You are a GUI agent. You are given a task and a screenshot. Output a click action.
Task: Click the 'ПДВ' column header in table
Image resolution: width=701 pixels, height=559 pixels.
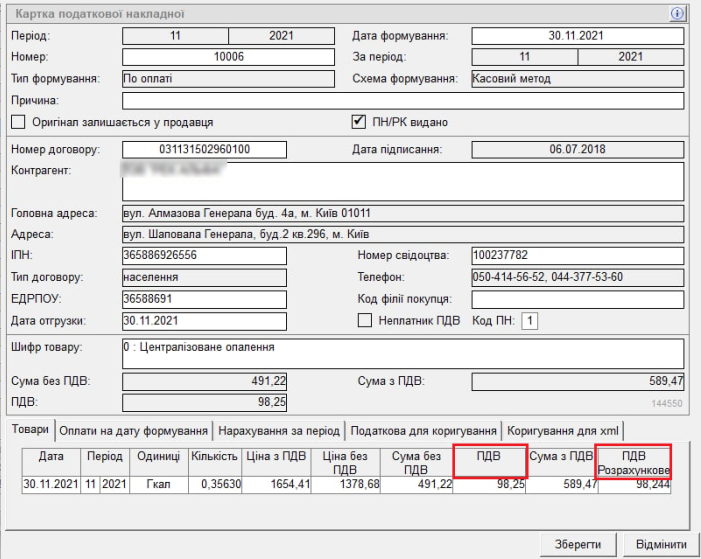[x=489, y=460]
